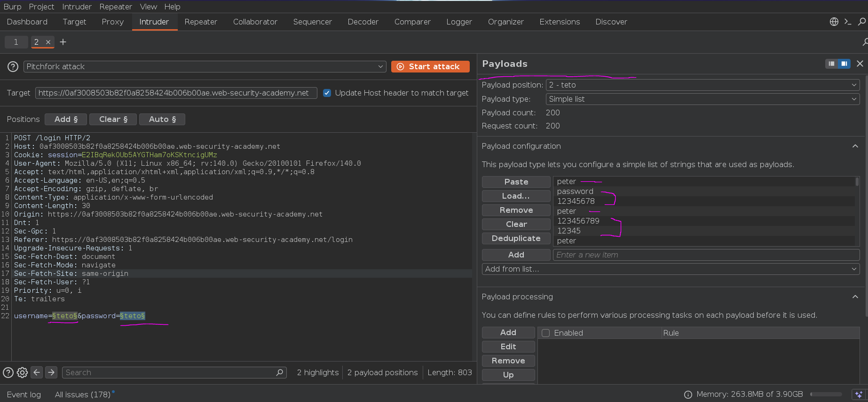
Task: Switch payloads panel to left layout icon
Action: [x=832, y=64]
